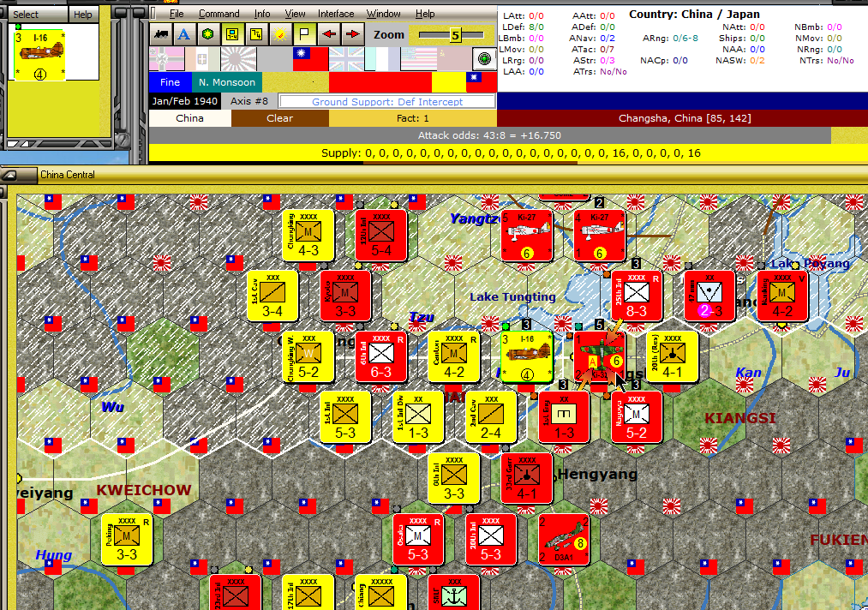Viewport: 868px width, 610px height.
Task: Click the blue letter A toolbar icon
Action: pyautogui.click(x=183, y=34)
